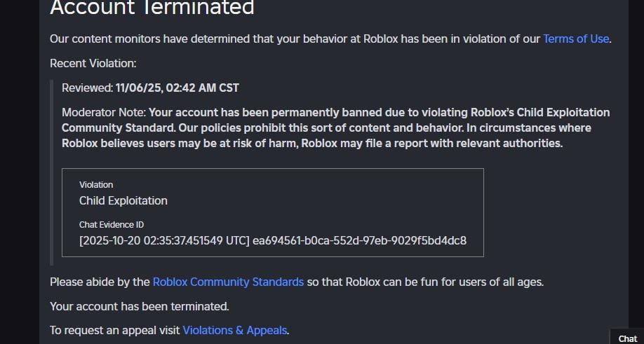644x344 pixels.
Task: Click the "Please abide by the" text
Action: (x=100, y=282)
